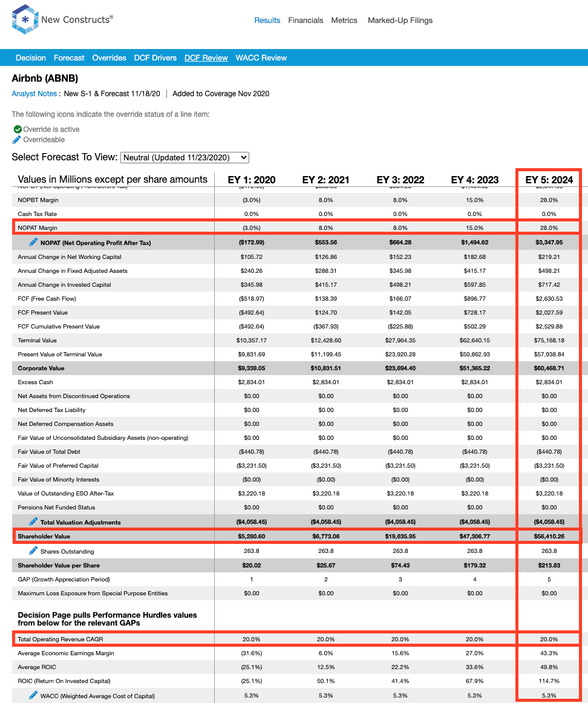Click Present Value of Terminal Value label
588x703 pixels.
[x=60, y=354]
